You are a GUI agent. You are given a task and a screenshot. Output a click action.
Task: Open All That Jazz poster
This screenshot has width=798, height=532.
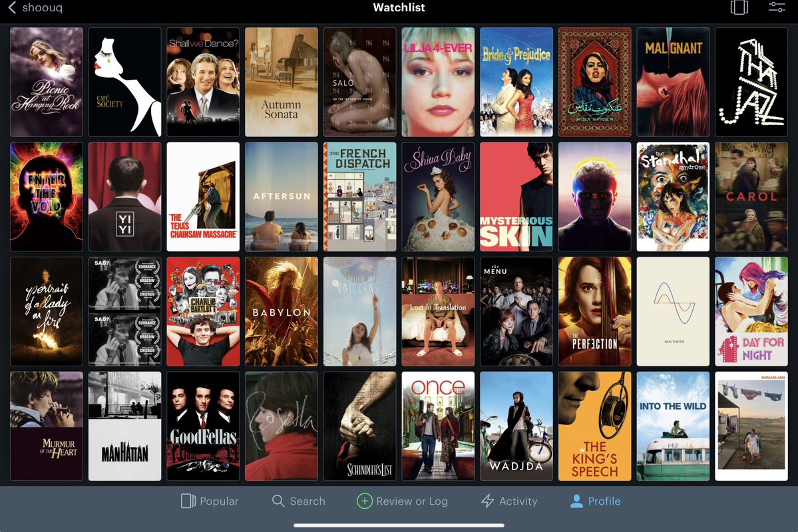click(x=751, y=82)
